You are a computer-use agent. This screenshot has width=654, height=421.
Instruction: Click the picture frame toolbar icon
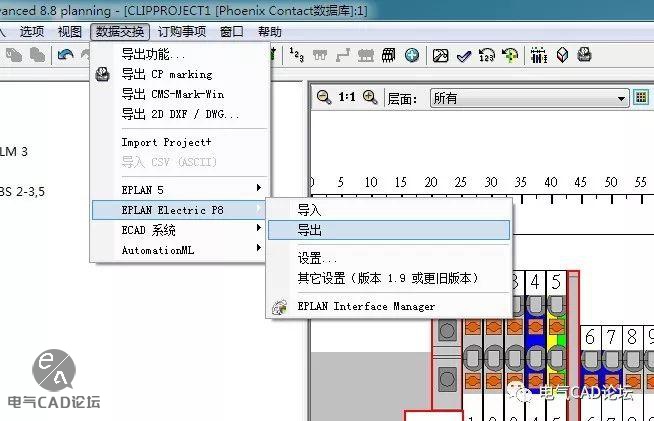440,55
